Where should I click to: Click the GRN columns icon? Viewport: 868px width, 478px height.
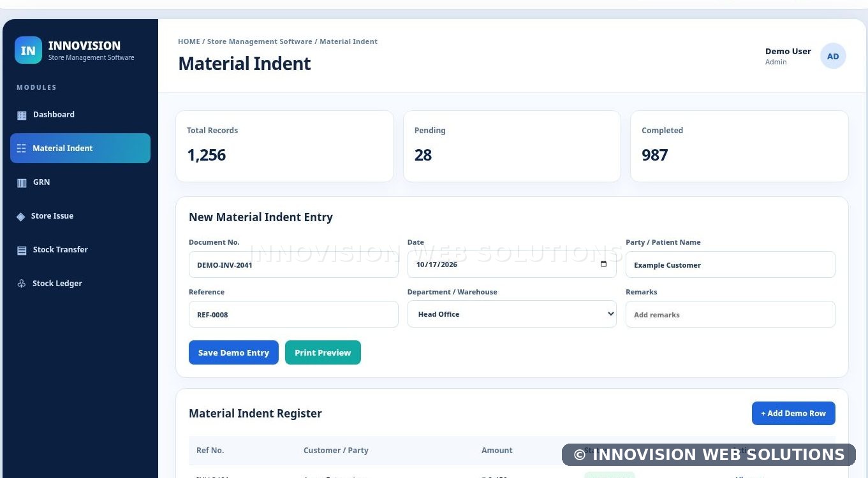click(22, 183)
